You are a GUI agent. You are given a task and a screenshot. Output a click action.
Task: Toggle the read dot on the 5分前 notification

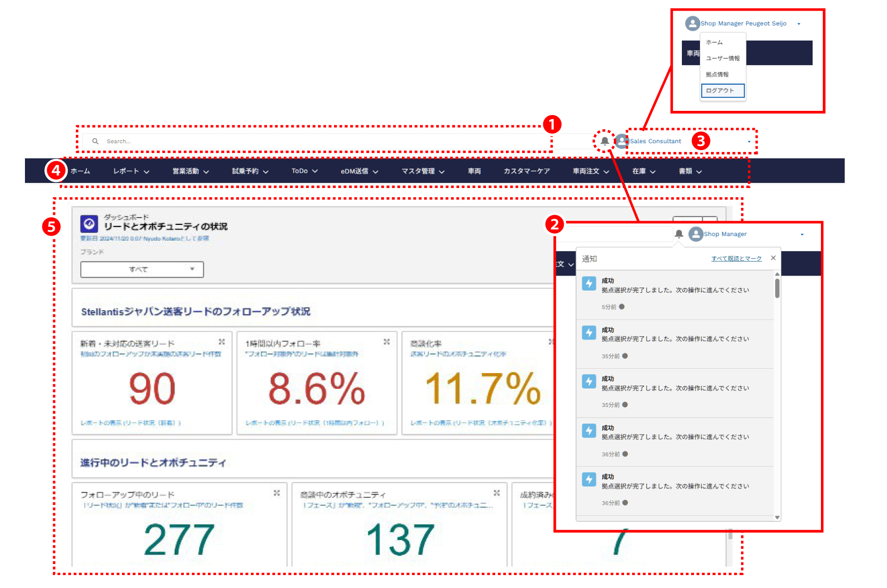622,307
